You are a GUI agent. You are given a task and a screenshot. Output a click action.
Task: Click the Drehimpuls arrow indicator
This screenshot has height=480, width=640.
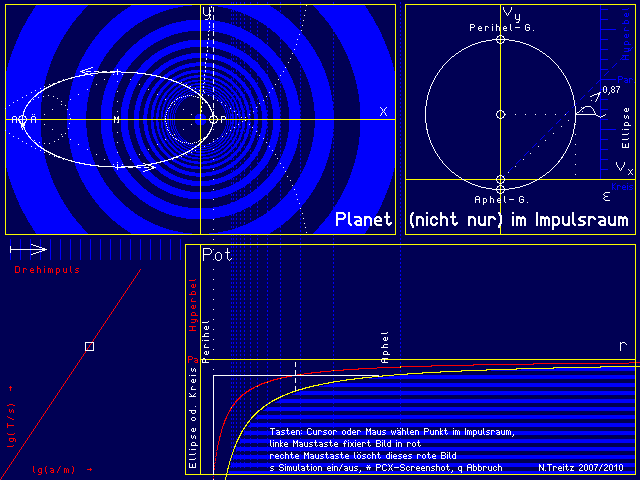tap(27, 249)
